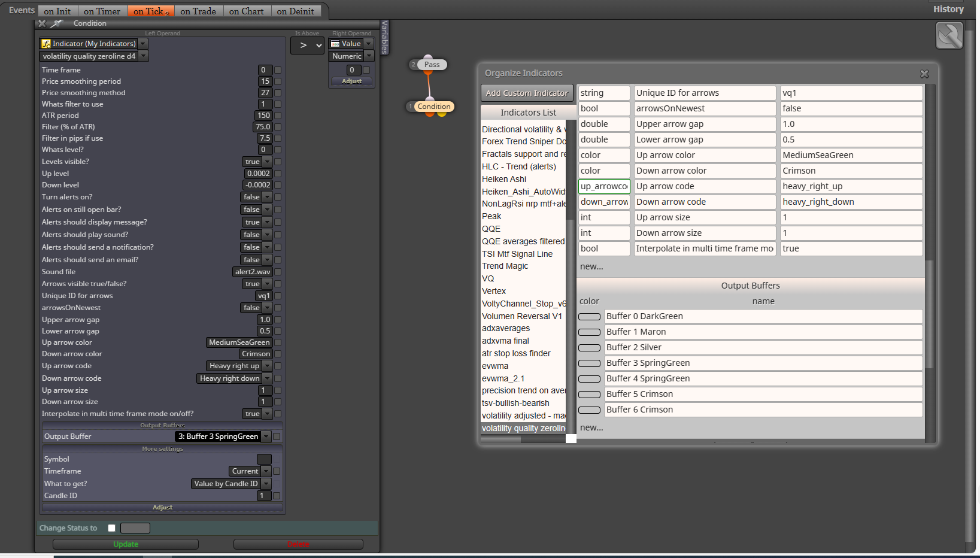Click the green Update button
980x558 pixels.
coord(126,544)
